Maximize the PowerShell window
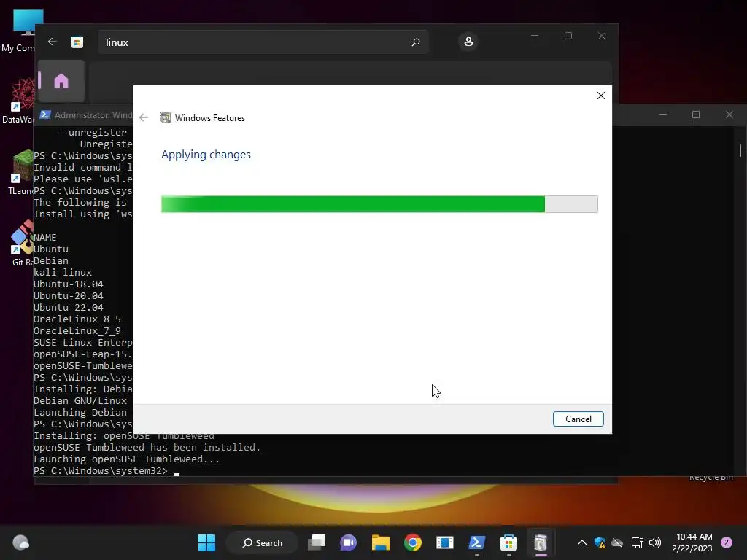Image resolution: width=747 pixels, height=560 pixels. point(696,114)
